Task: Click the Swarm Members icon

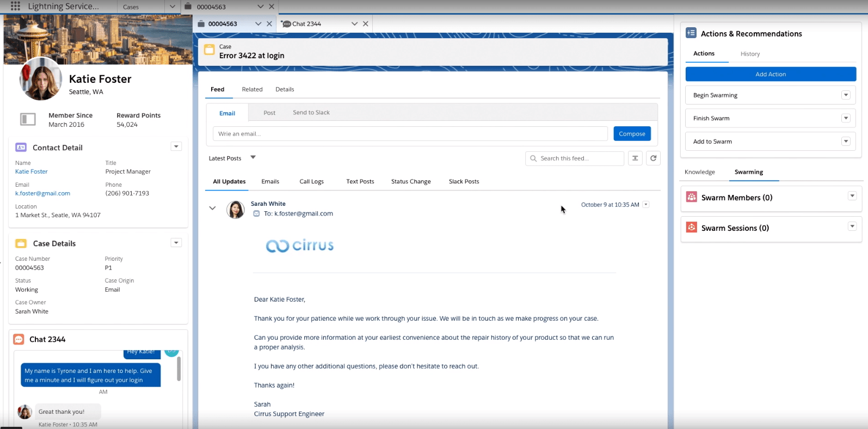Action: [692, 197]
